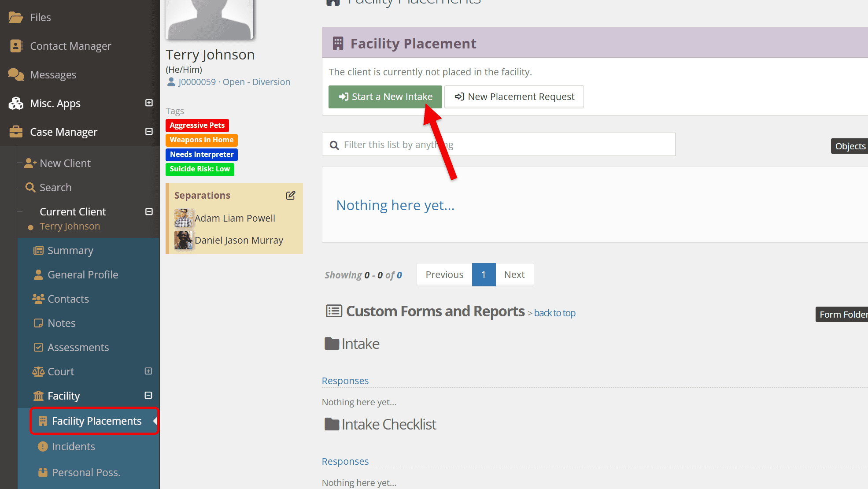Open the Intake forms folder
868x489 pixels.
[352, 344]
